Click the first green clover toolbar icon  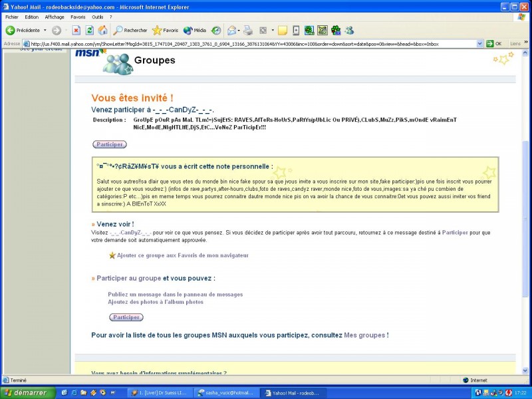[309, 31]
